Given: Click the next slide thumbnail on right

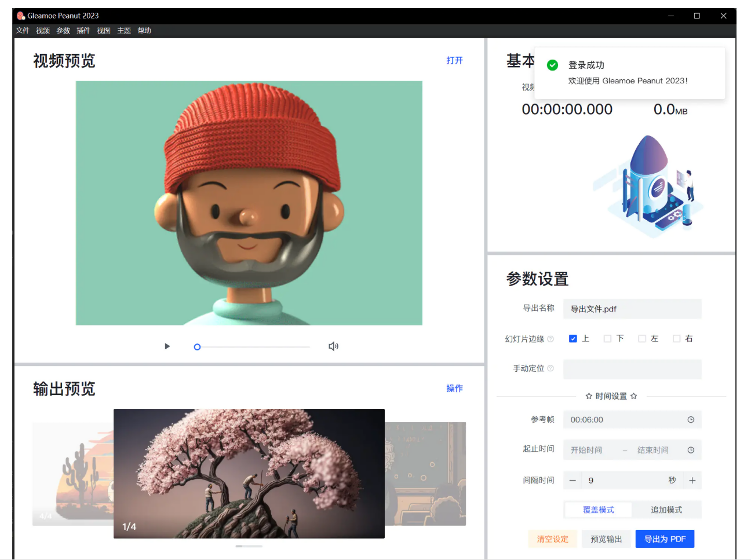Looking at the screenshot, I should pos(425,474).
